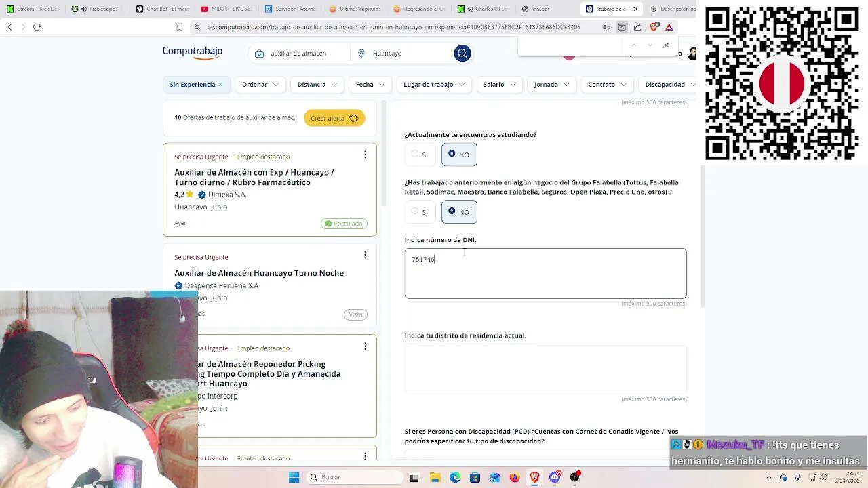The image size is (868, 488).
Task: Click the job keyword search field
Action: [x=298, y=53]
